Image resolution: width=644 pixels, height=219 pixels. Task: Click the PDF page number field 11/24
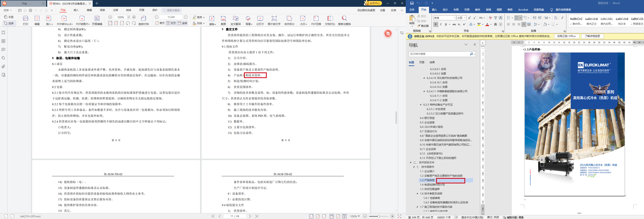(171, 17)
